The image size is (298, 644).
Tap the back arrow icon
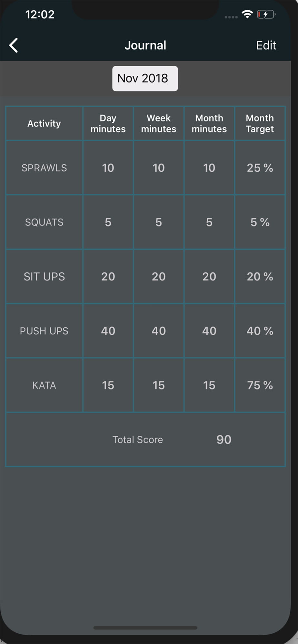click(14, 45)
